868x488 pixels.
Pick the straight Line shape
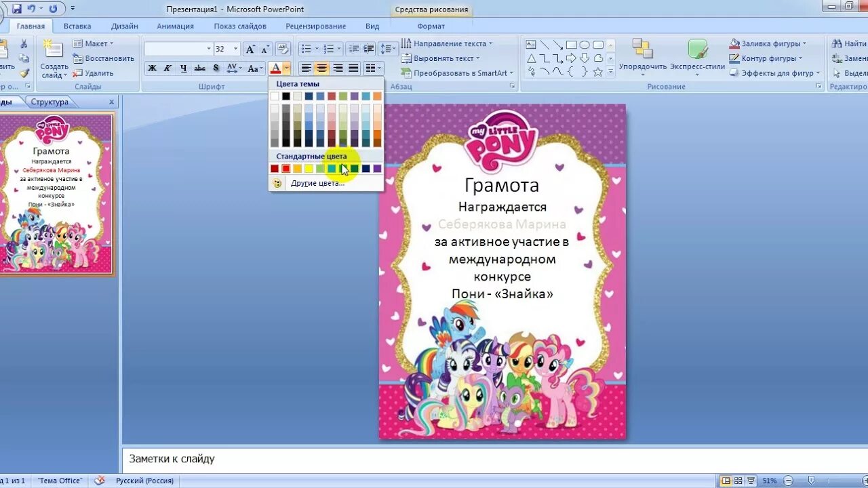click(545, 45)
